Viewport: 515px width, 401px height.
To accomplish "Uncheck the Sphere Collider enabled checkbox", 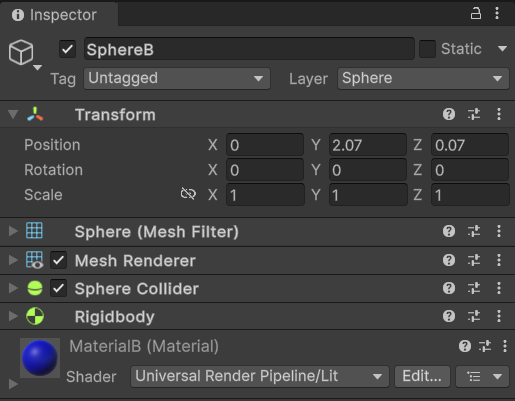I will [x=58, y=288].
